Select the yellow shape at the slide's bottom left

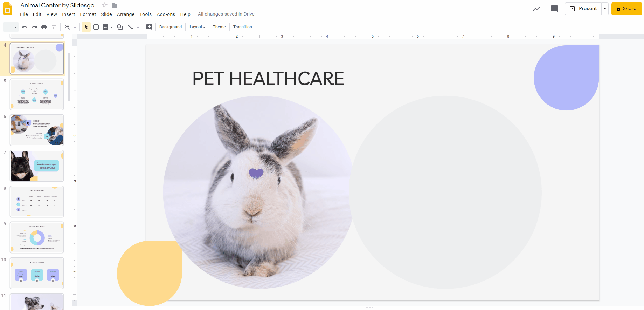click(150, 273)
